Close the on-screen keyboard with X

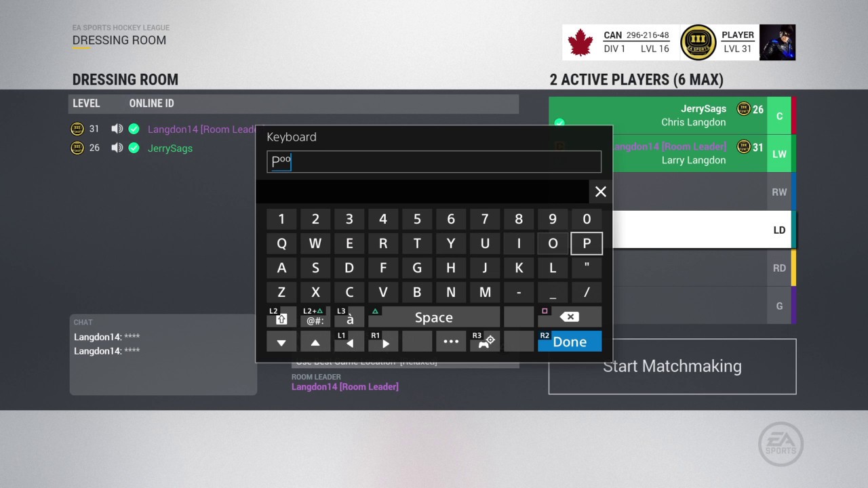(x=600, y=192)
